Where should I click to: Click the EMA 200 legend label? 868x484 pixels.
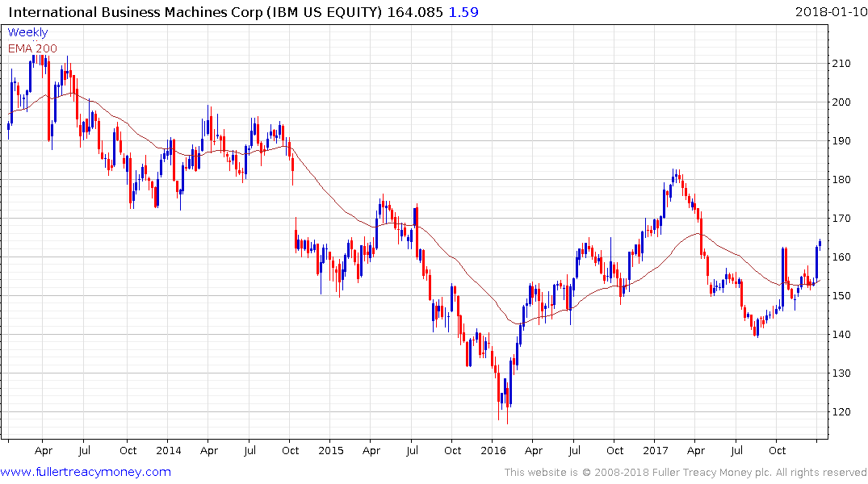click(32, 48)
